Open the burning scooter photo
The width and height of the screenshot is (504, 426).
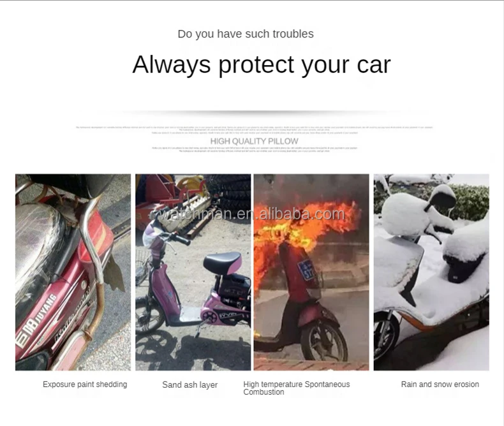[311, 272]
